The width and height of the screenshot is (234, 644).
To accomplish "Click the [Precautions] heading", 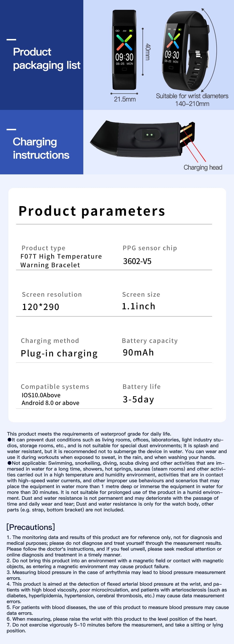I will (x=31, y=527).
